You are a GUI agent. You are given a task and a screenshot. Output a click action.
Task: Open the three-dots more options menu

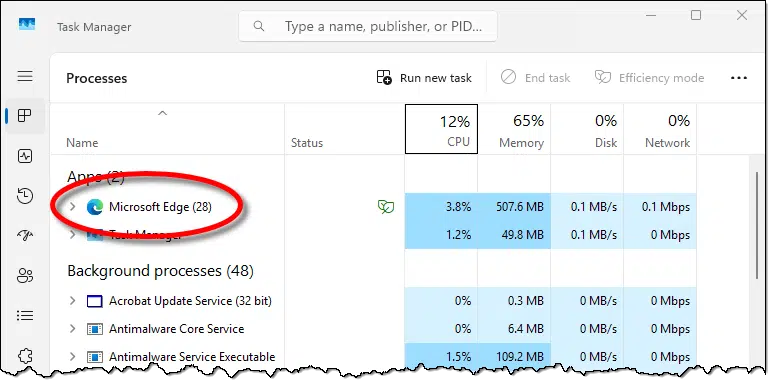(739, 78)
